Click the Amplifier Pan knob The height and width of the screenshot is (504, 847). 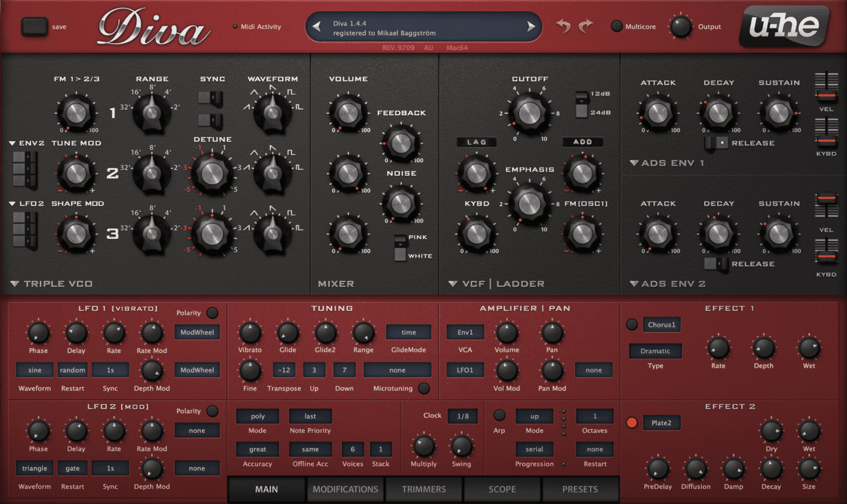pyautogui.click(x=552, y=333)
